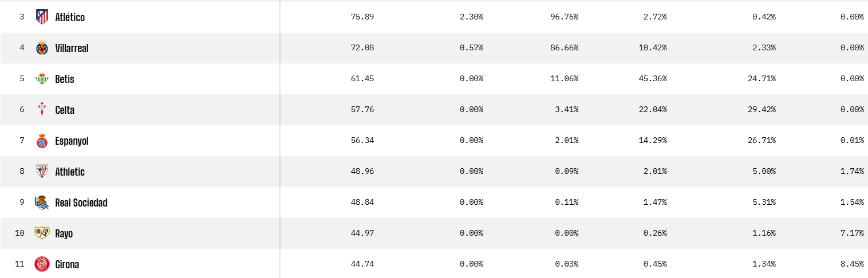Click the Girona red crest icon
This screenshot has height=278, width=868.
pos(42,264)
